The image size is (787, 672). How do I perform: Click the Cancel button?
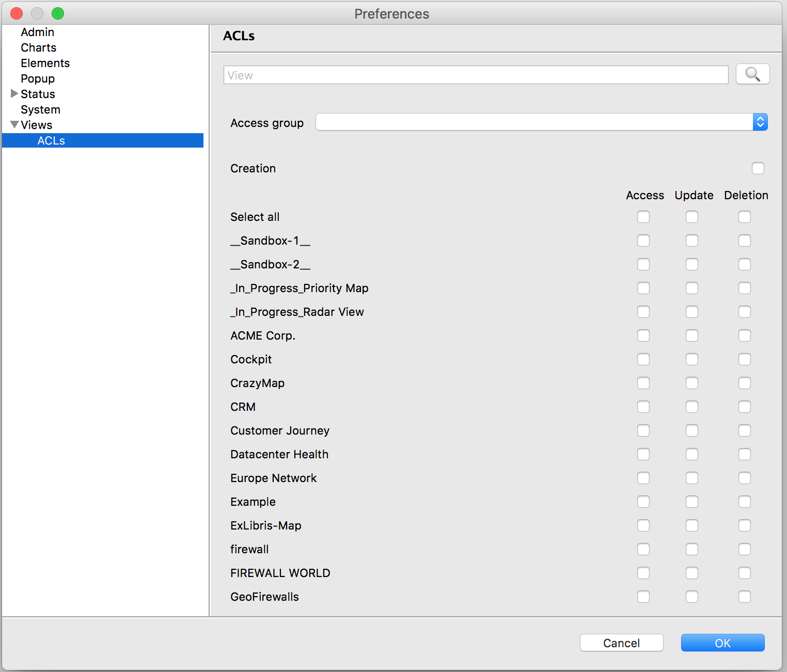coord(621,643)
